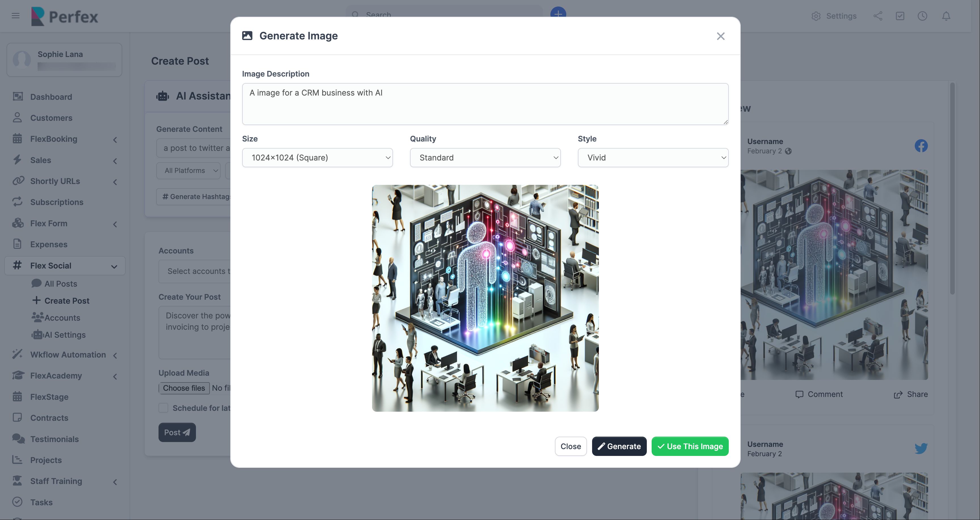Viewport: 980px width, 520px height.
Task: Expand the Staff Training submenu chevron
Action: point(115,482)
